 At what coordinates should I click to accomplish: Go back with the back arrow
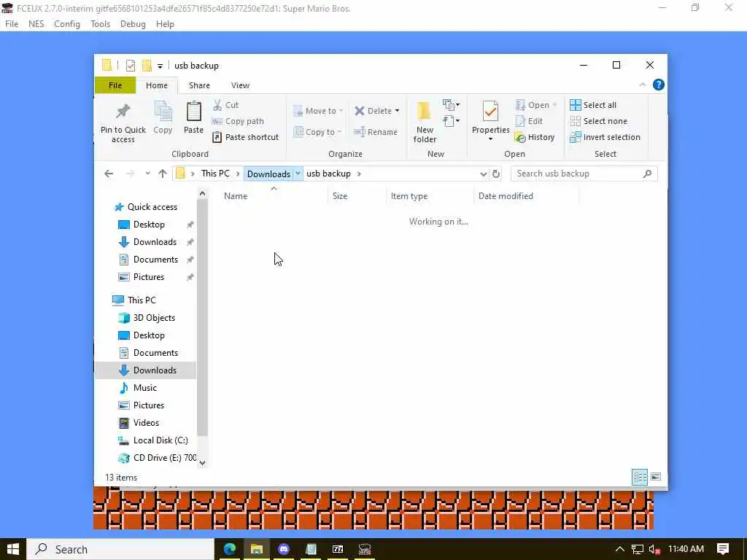(x=109, y=174)
